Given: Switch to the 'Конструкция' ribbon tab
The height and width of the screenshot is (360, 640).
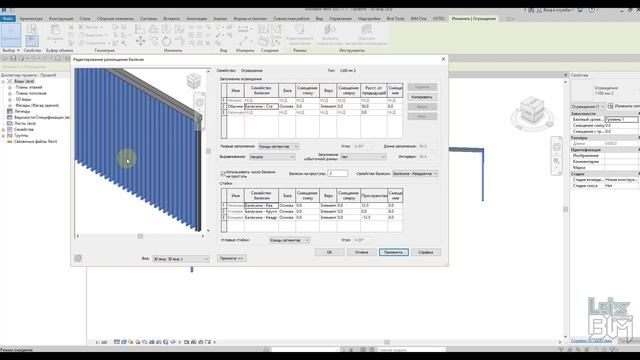Looking at the screenshot, I should 61,19.
